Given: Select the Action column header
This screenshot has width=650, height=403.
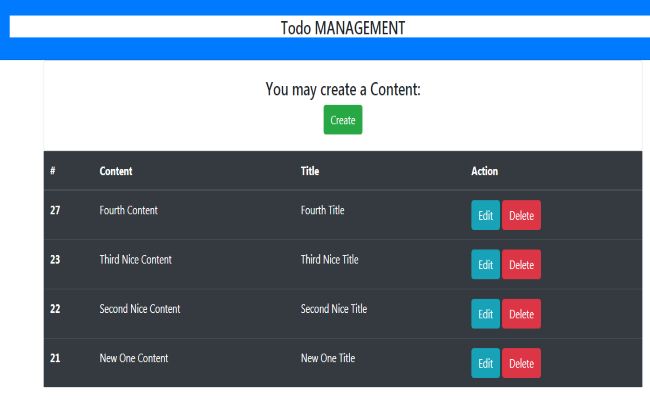Looking at the screenshot, I should [x=484, y=171].
